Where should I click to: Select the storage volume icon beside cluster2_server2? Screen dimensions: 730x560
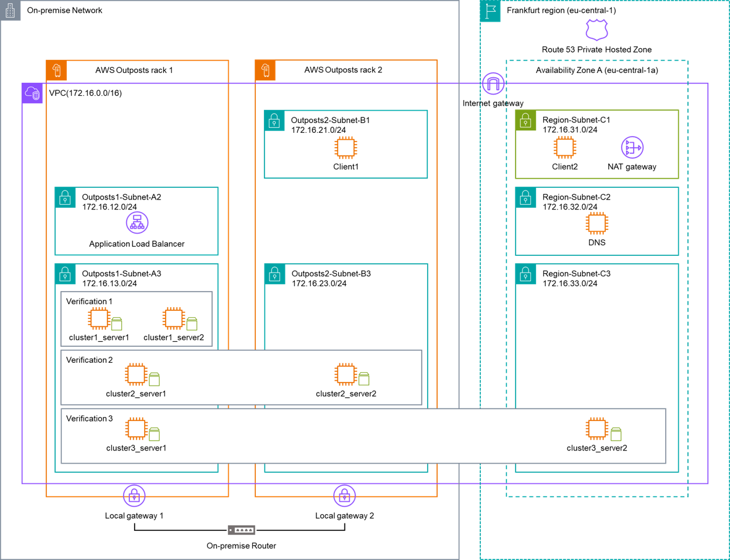tap(364, 379)
